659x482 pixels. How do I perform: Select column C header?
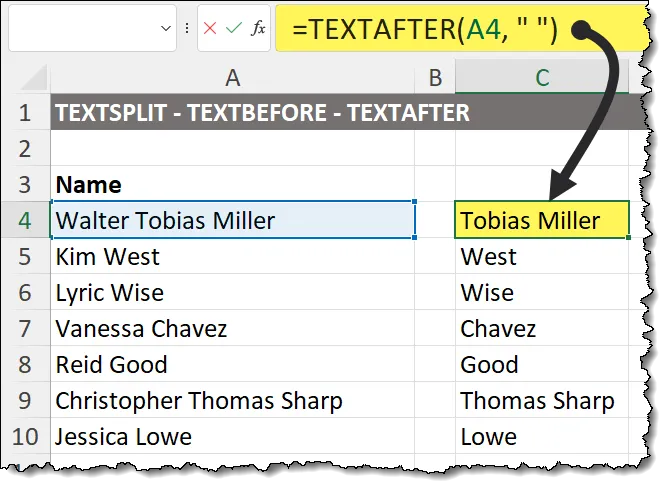pos(541,77)
